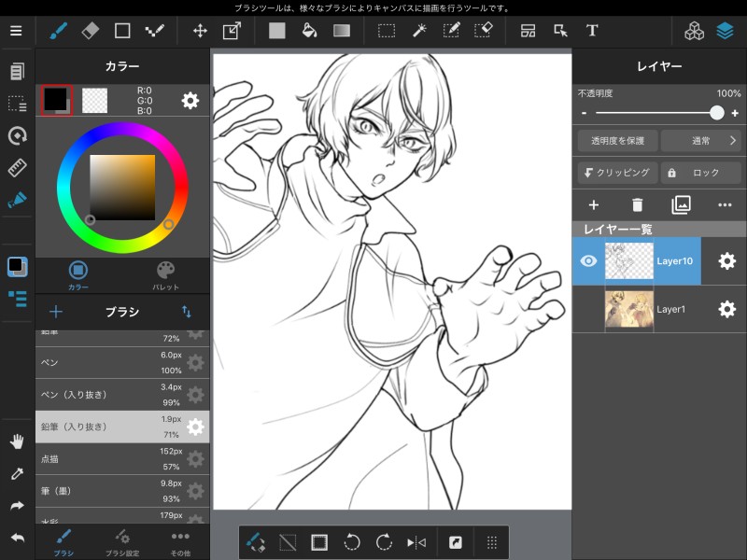This screenshot has height=560, width=747.
Task: Add a new brush with plus
Action: point(56,312)
